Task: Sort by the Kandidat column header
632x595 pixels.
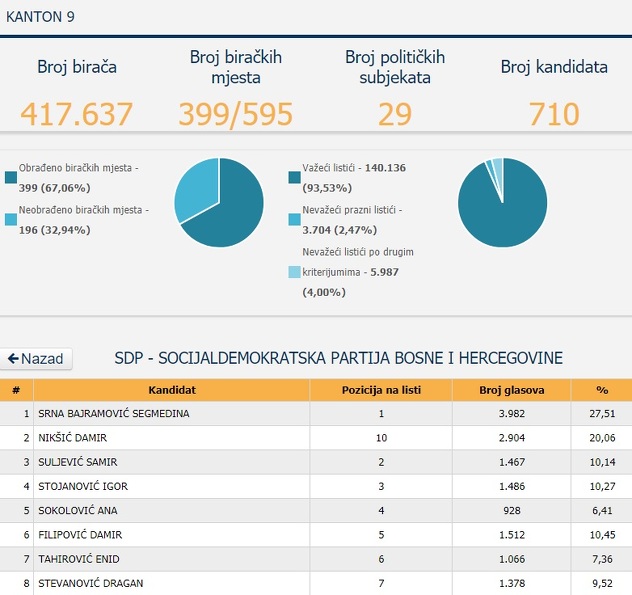Action: [171, 389]
